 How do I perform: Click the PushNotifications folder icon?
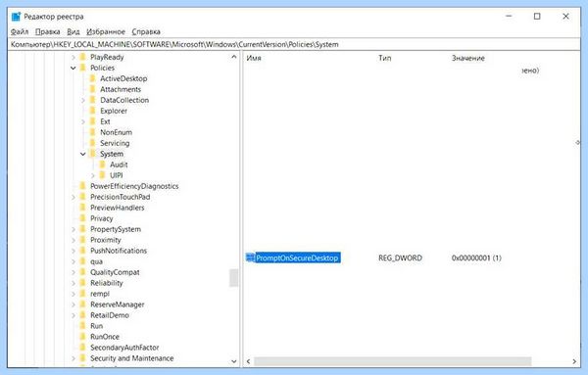[x=83, y=251]
